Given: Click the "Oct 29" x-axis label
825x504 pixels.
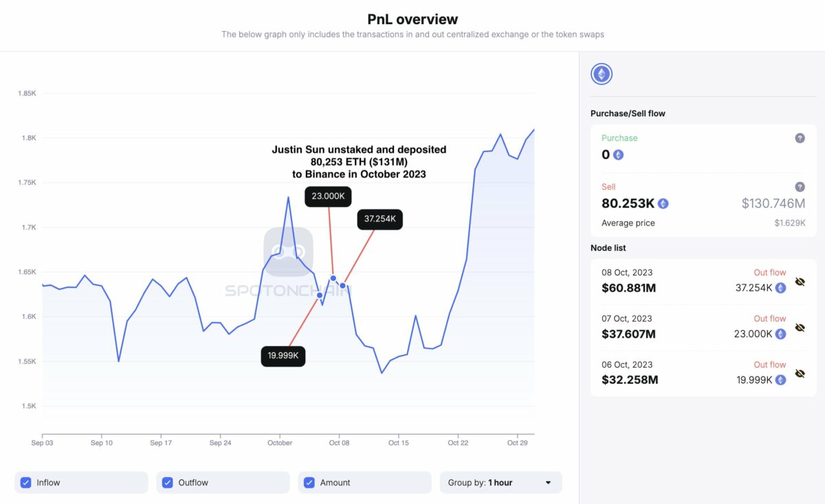Looking at the screenshot, I should (517, 443).
